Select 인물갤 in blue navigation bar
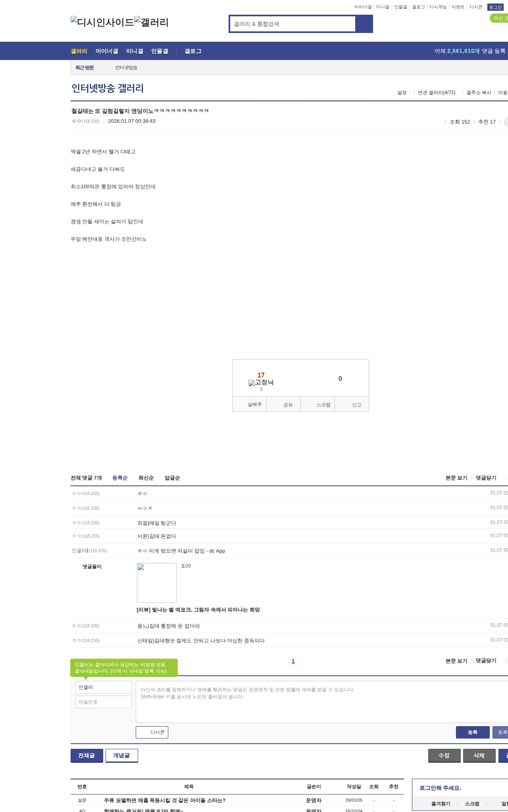 (x=160, y=51)
